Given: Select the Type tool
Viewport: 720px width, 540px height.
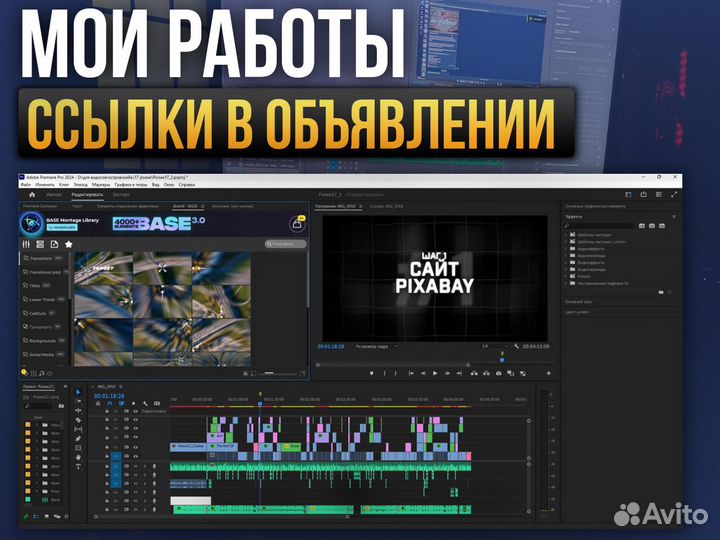Looking at the screenshot, I should (78, 467).
